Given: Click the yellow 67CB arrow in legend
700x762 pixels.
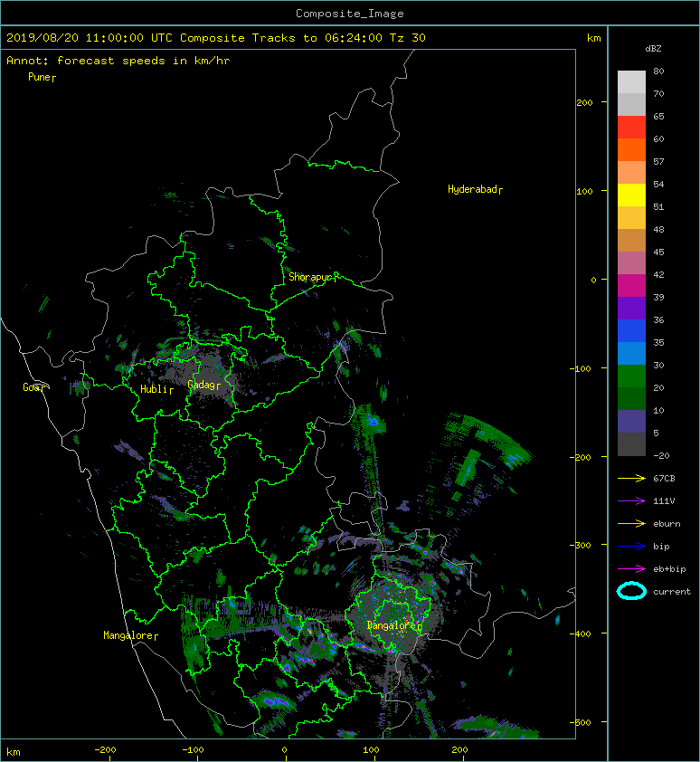Looking at the screenshot, I should click(631, 479).
